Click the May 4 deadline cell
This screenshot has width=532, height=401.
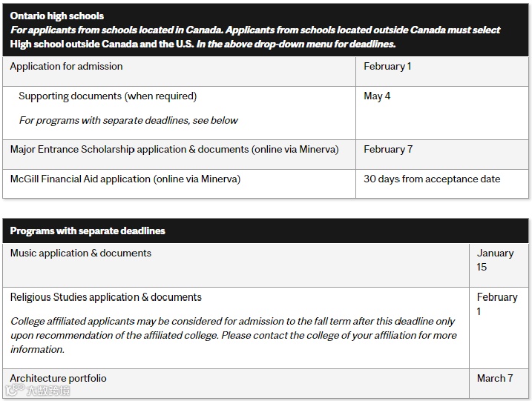(x=377, y=96)
